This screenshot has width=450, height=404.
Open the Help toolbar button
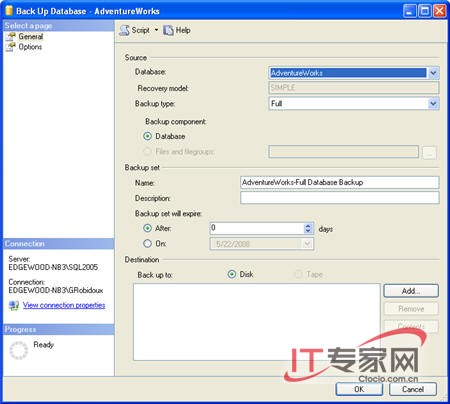tap(177, 30)
